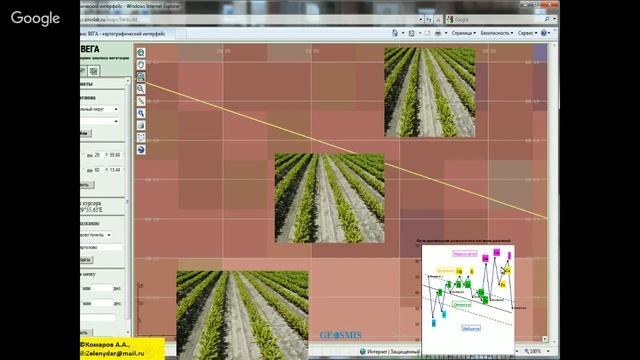Open the Безопасность menu in IE toolbar

496,33
